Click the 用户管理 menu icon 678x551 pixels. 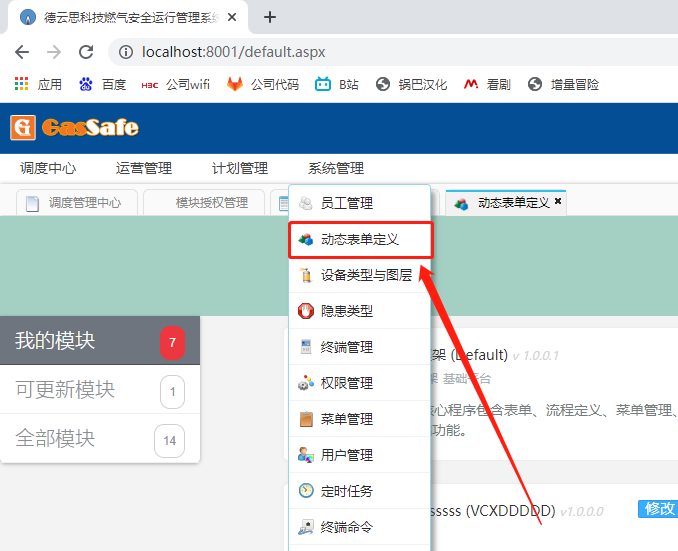[306, 455]
